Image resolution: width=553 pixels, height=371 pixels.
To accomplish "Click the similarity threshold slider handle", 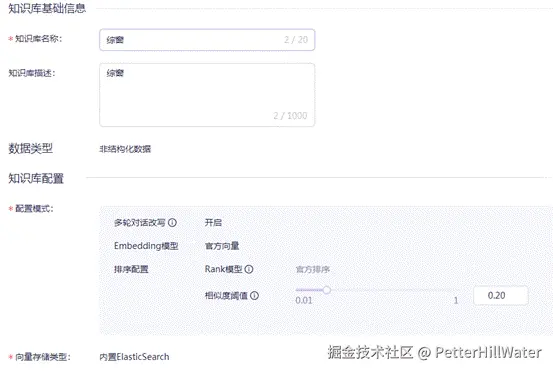I will pos(327,290).
